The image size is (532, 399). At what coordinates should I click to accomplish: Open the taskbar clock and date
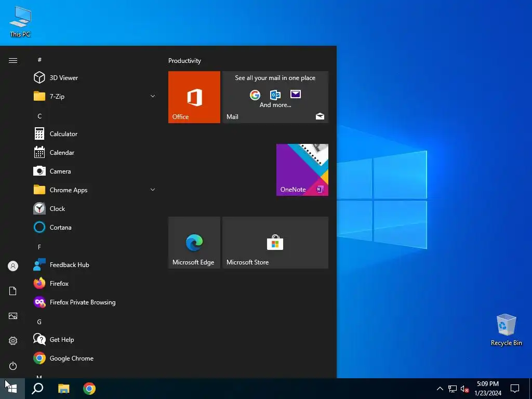pos(487,389)
